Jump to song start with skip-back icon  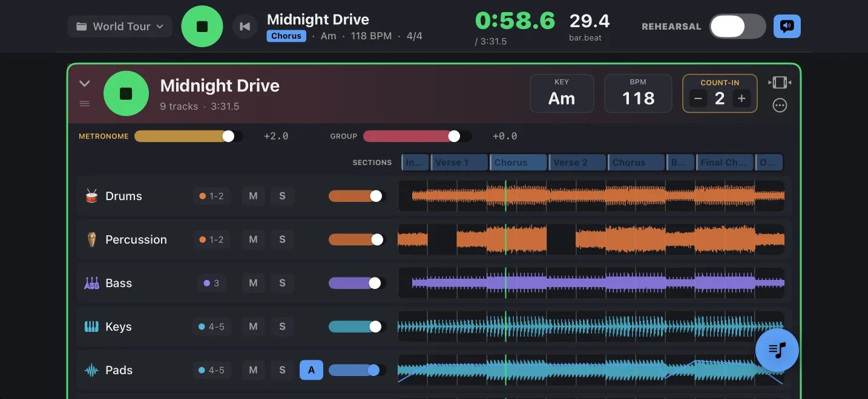(x=245, y=27)
